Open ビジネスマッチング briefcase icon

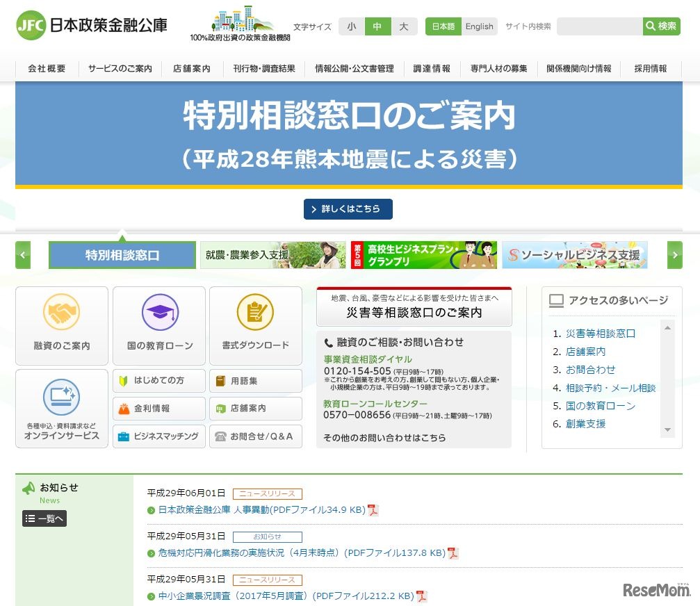122,437
